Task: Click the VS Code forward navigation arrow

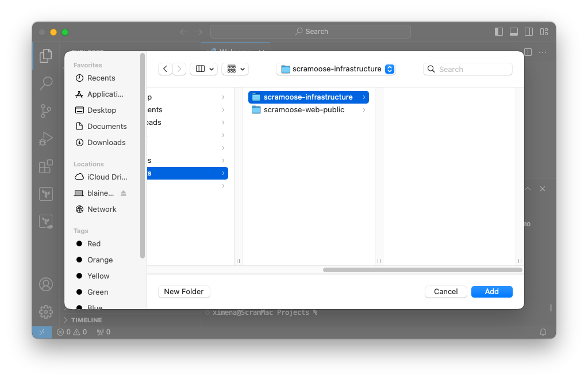Action: click(199, 32)
